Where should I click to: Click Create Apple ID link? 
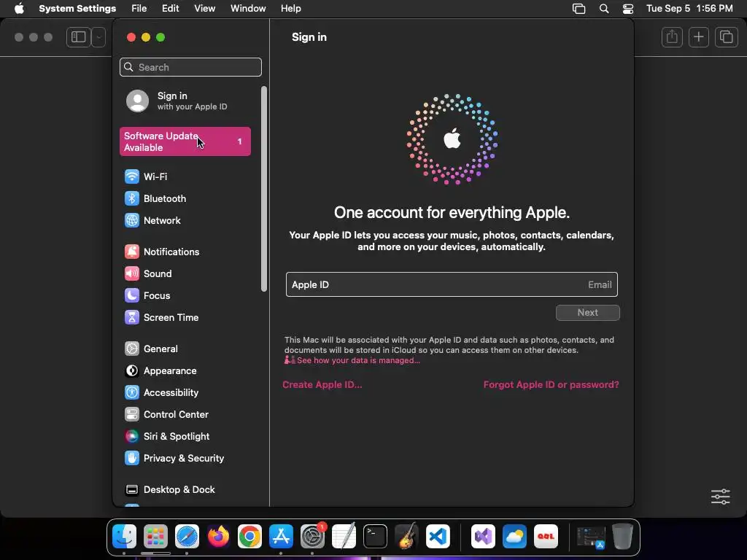click(322, 385)
